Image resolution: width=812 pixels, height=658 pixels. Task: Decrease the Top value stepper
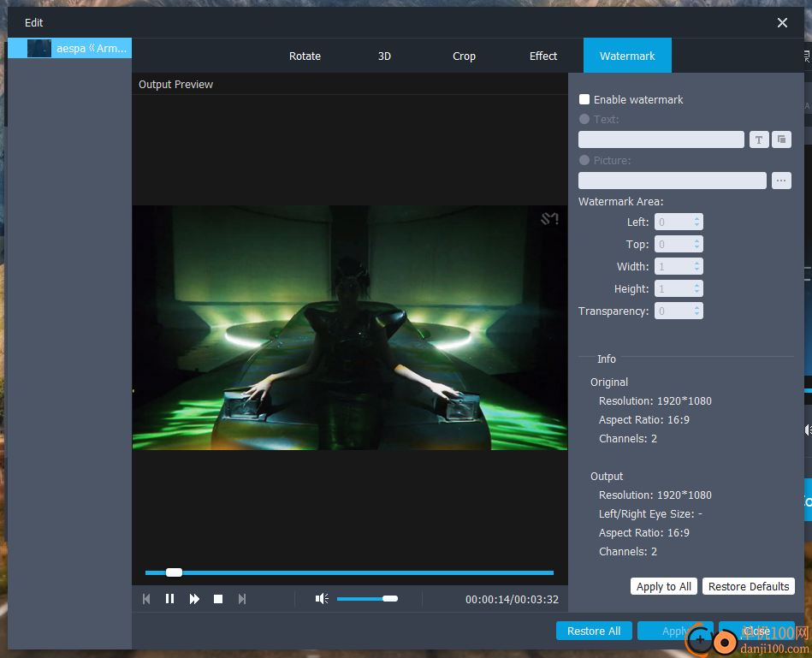(x=697, y=247)
